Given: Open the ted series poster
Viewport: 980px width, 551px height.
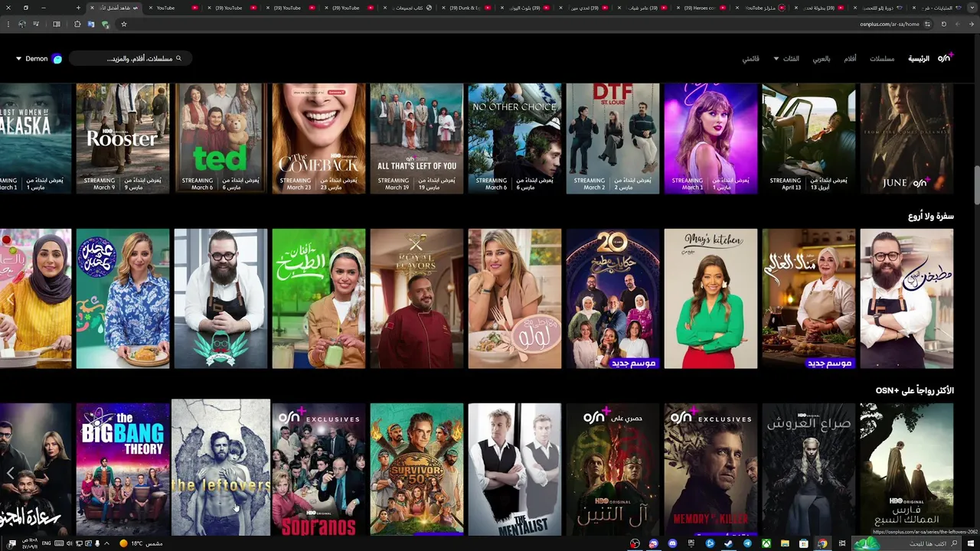Looking at the screenshot, I should pos(220,139).
